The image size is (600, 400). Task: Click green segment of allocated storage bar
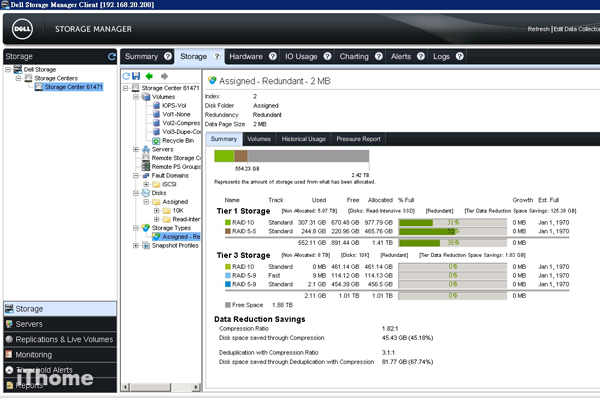(x=224, y=156)
